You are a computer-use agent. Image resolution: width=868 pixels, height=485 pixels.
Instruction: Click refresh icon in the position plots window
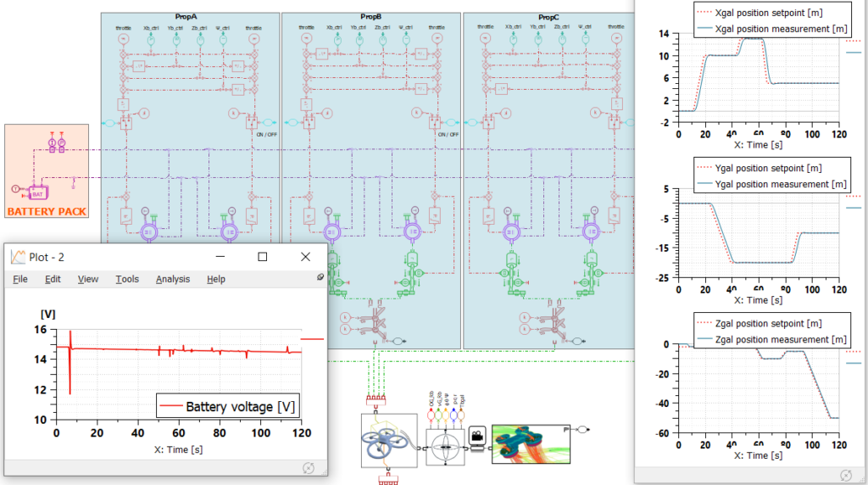(845, 475)
